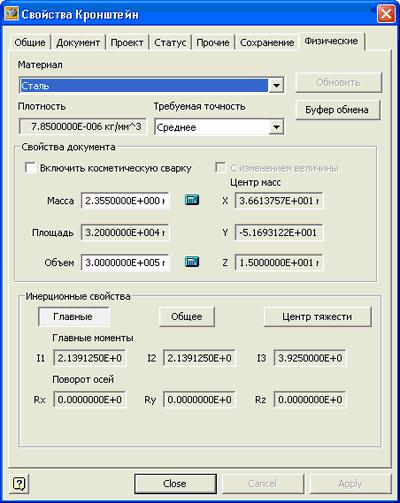This screenshot has height=503, width=400.
Task: Open the Статус tab
Action: 170,43
